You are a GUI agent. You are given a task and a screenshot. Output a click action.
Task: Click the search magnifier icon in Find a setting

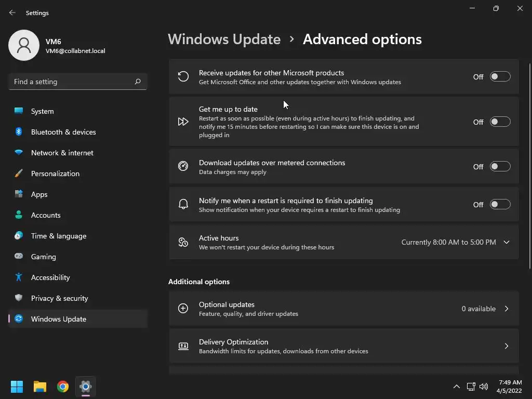137,82
